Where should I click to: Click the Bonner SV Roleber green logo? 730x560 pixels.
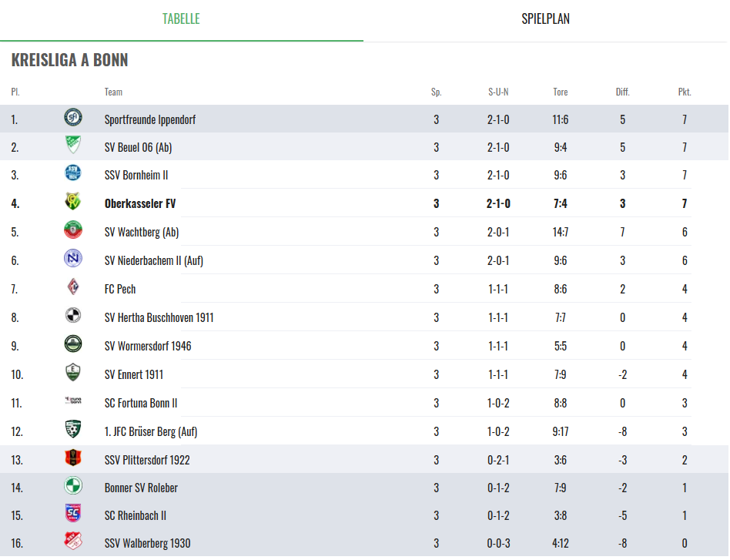tap(73, 487)
